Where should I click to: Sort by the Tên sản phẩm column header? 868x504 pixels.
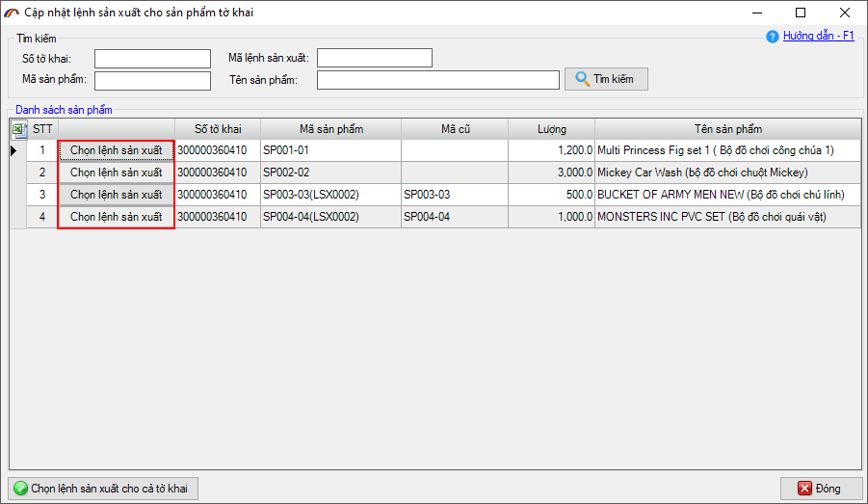pos(728,129)
